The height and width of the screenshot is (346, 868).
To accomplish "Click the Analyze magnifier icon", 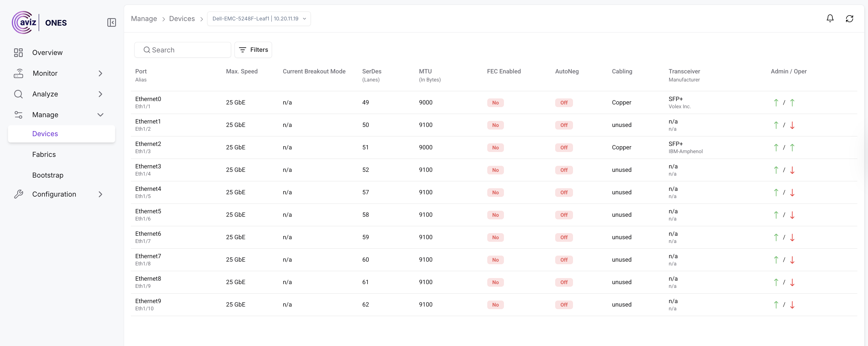I will [18, 94].
